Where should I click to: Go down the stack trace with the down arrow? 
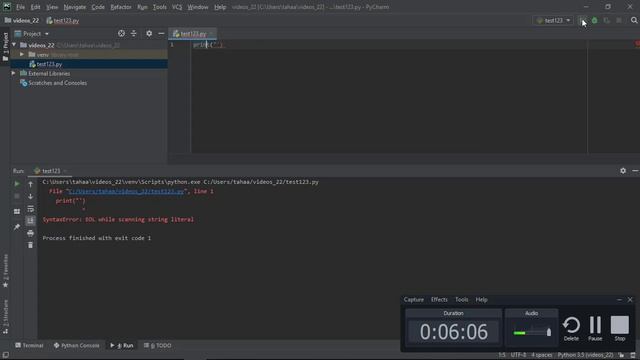(x=31, y=196)
